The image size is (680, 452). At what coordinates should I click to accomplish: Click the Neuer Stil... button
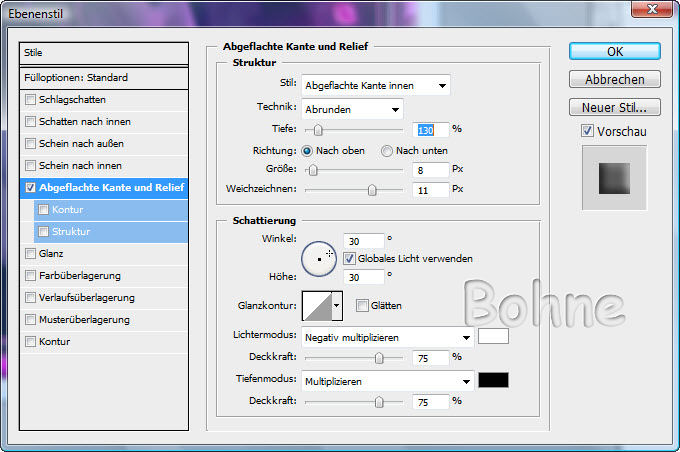click(x=615, y=107)
